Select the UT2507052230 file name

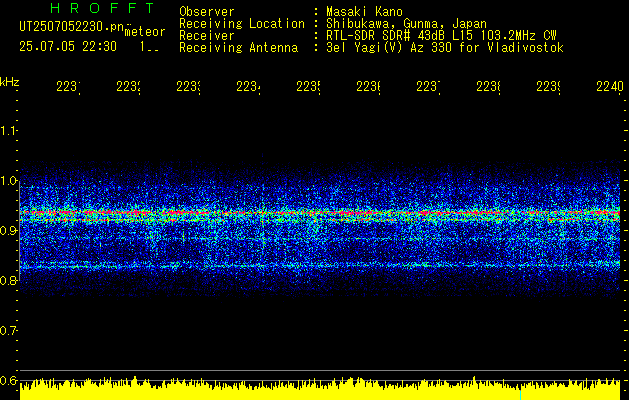click(x=71, y=27)
